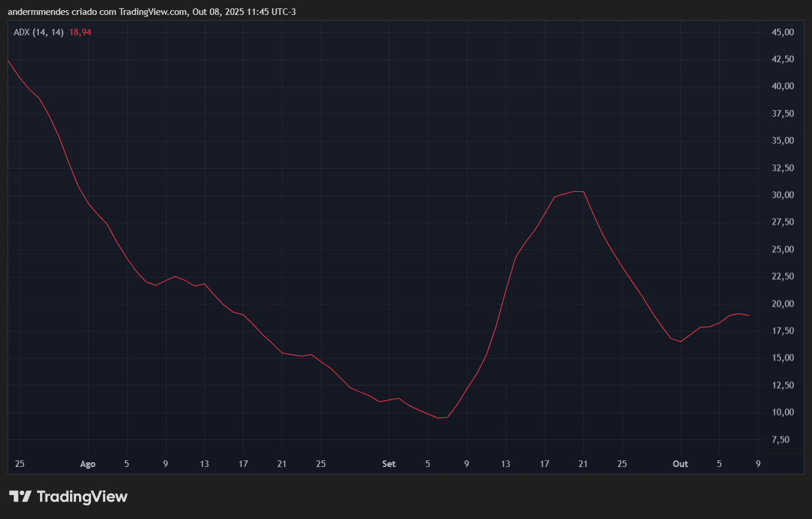Click the Ago month label on the time axis
Screen dimensions: 812x519
coord(88,464)
